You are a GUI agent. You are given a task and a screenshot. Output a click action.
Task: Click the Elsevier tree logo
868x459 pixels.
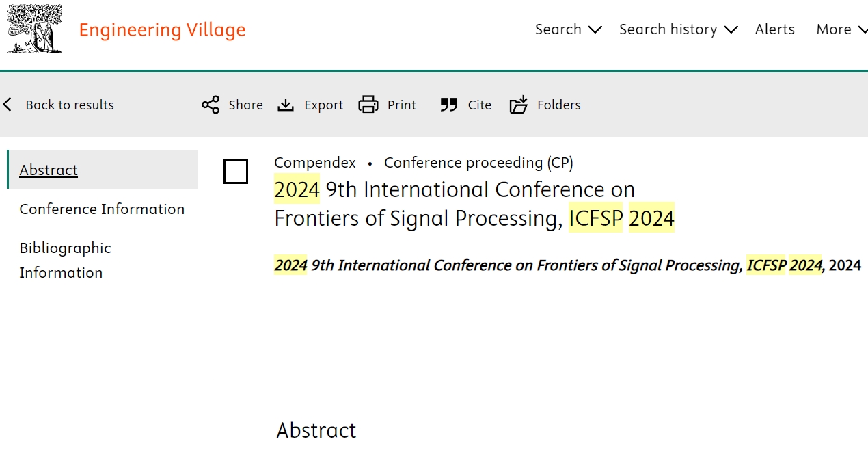(35, 29)
